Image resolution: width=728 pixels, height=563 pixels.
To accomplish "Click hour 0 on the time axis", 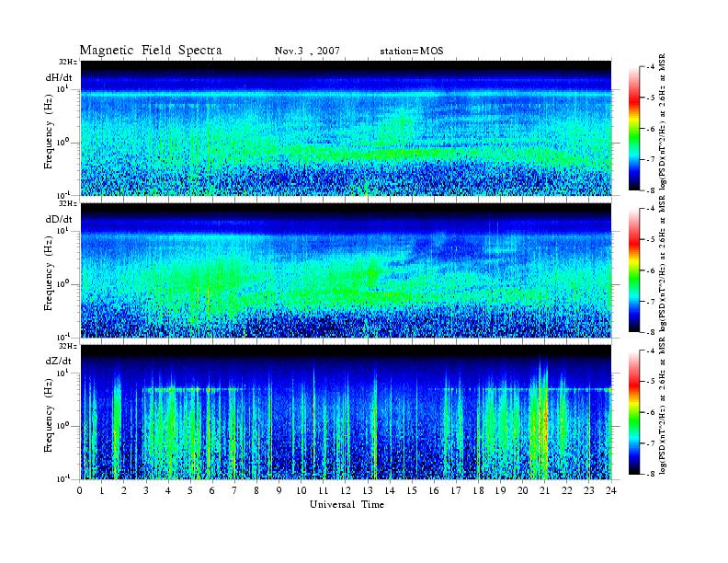I will [80, 490].
